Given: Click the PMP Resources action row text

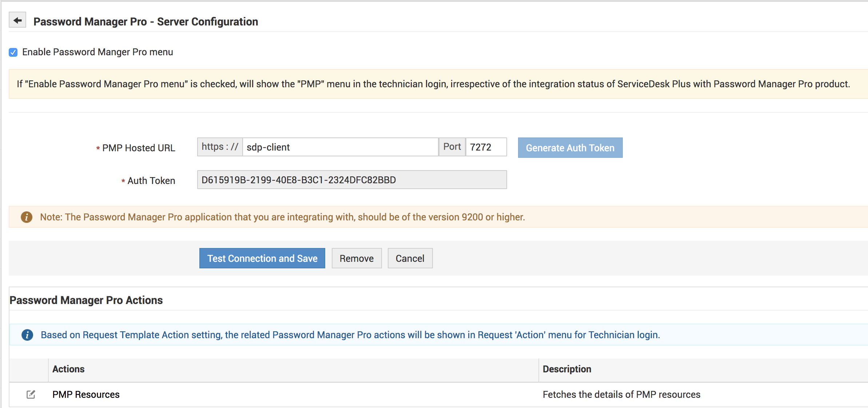Looking at the screenshot, I should (86, 395).
